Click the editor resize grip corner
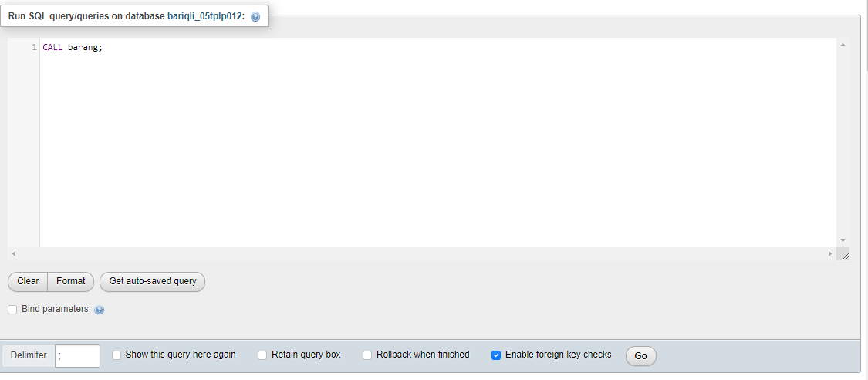This screenshot has height=380, width=868. (845, 256)
